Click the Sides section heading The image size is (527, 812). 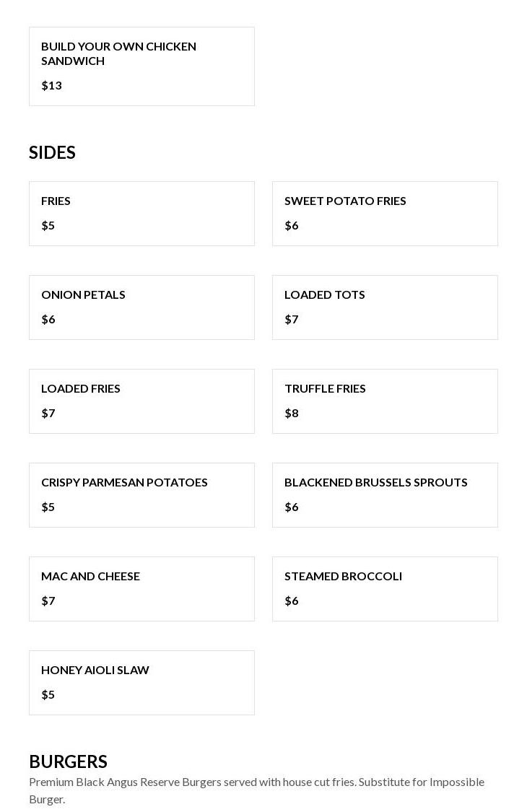click(x=52, y=152)
